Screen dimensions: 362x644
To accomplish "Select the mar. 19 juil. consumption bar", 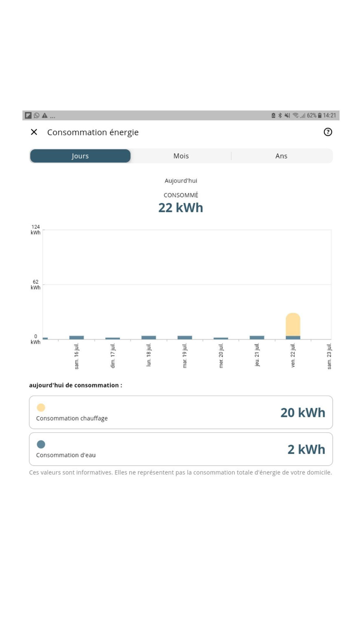I will [x=185, y=337].
